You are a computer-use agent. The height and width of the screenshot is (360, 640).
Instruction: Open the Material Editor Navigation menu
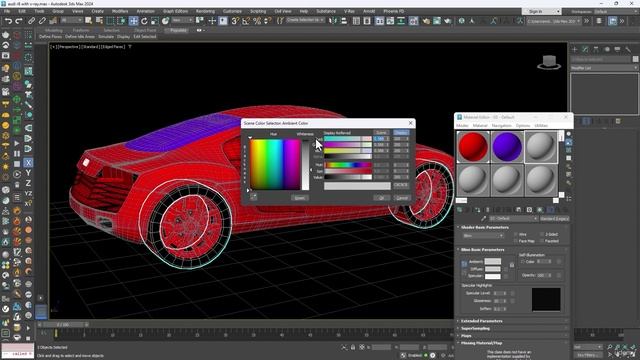pyautogui.click(x=501, y=126)
